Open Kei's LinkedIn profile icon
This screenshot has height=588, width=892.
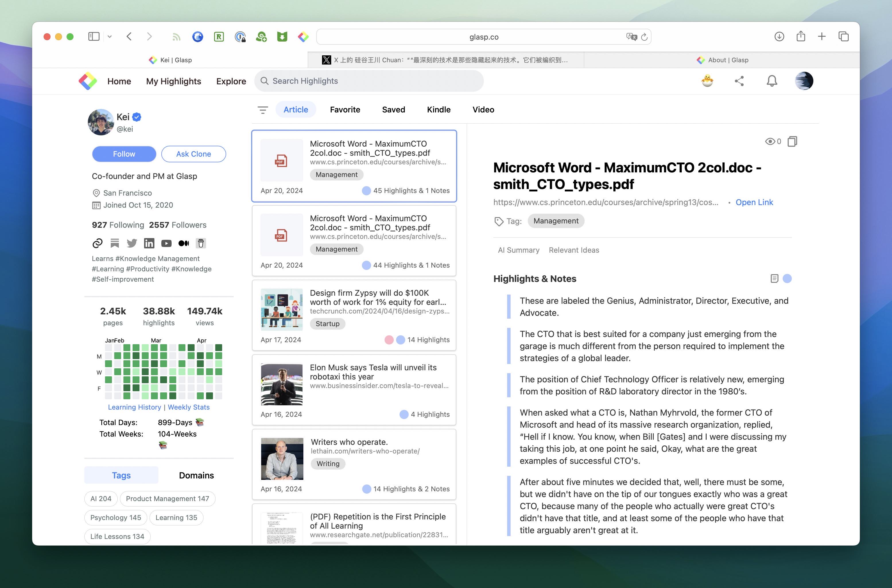pyautogui.click(x=149, y=244)
